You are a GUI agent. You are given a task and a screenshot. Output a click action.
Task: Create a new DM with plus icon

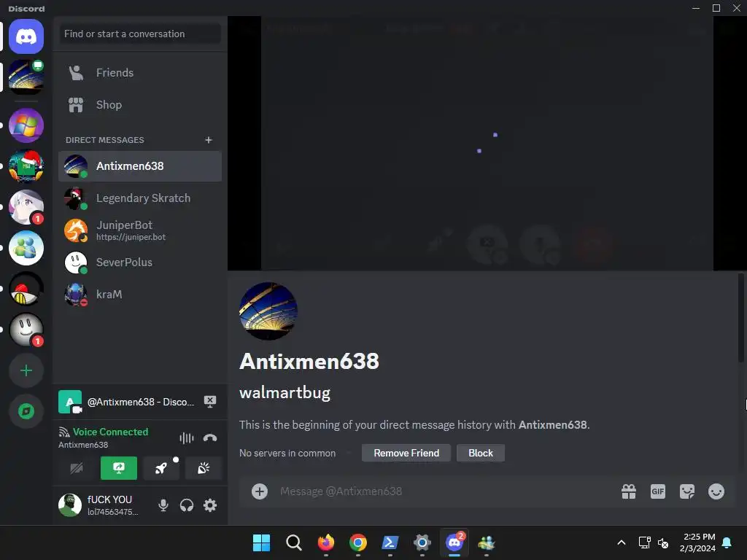208,140
